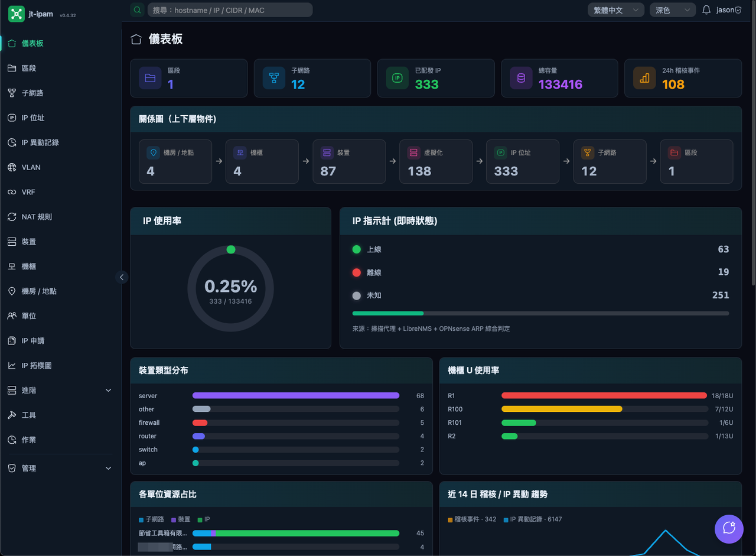This screenshot has height=556, width=756.
Task: Click the 機房 / 地點 pin icon in sidebar
Action: pyautogui.click(x=12, y=291)
